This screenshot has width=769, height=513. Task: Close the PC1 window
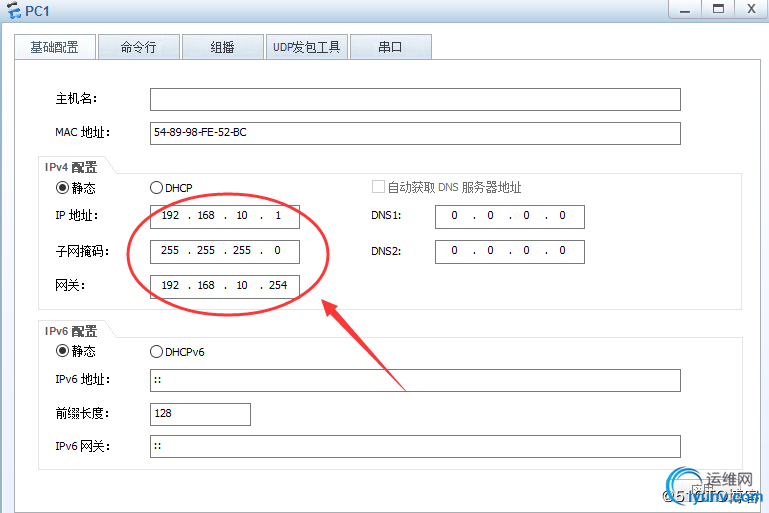(751, 9)
